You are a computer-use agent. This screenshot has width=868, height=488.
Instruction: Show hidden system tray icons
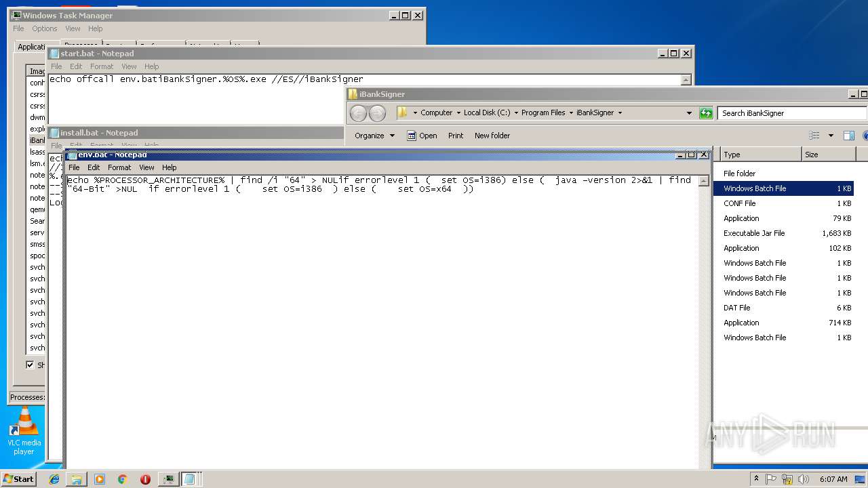[x=756, y=479]
